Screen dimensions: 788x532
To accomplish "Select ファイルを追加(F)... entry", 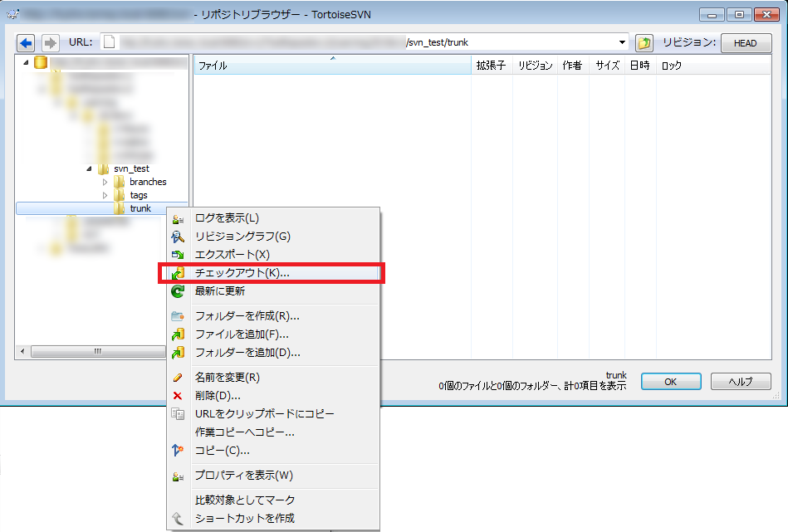I will point(273,334).
